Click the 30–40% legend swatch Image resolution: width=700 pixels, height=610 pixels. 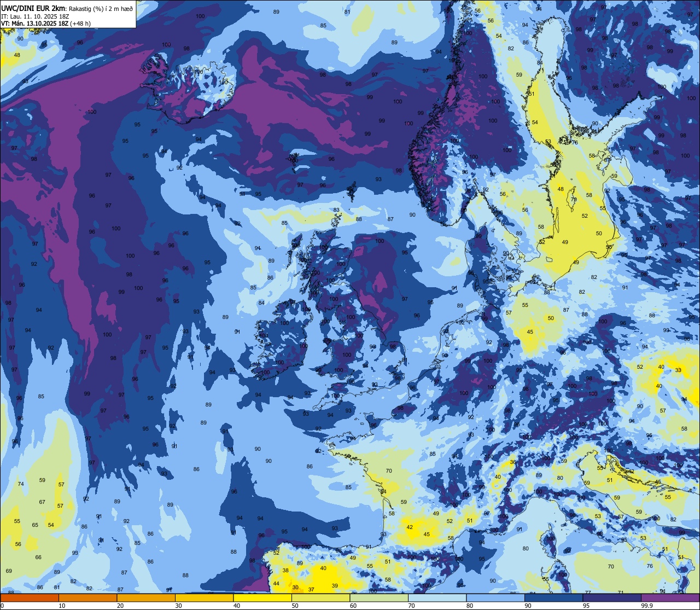pos(204,597)
